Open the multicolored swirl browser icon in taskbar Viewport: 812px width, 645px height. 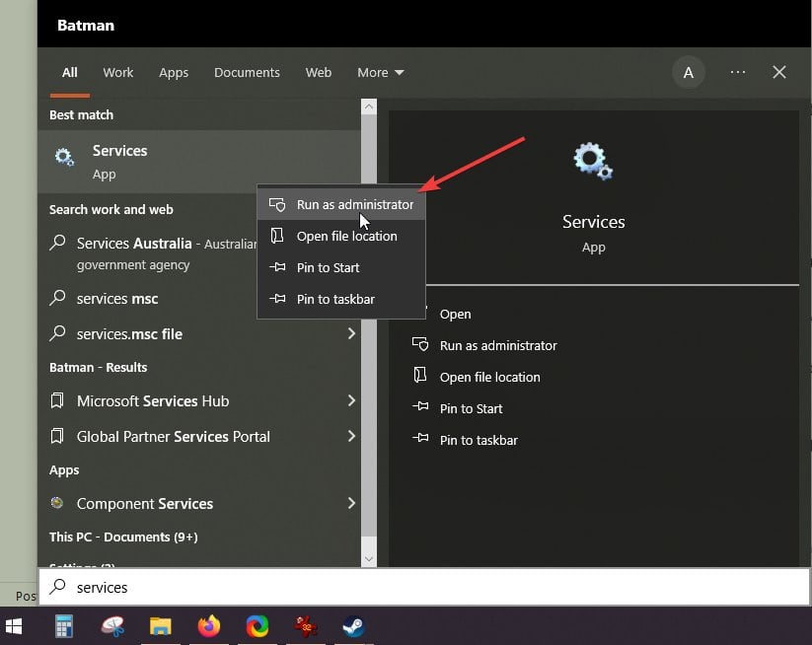tap(258, 626)
